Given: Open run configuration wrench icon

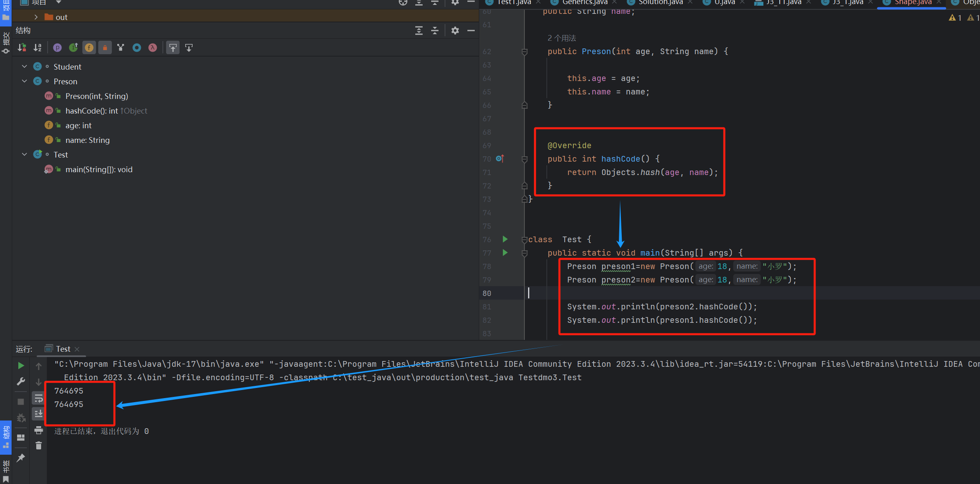Looking at the screenshot, I should 21,381.
